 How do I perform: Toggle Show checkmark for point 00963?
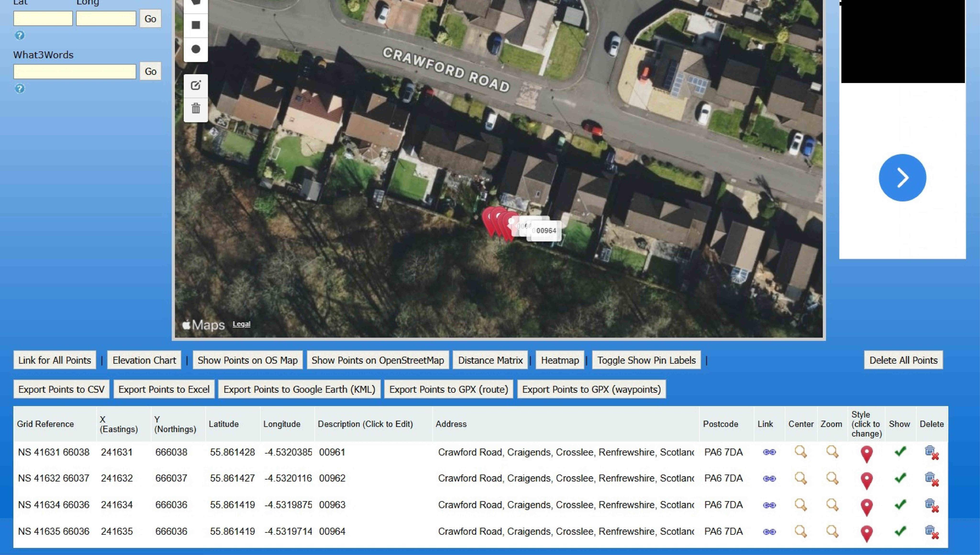(900, 505)
